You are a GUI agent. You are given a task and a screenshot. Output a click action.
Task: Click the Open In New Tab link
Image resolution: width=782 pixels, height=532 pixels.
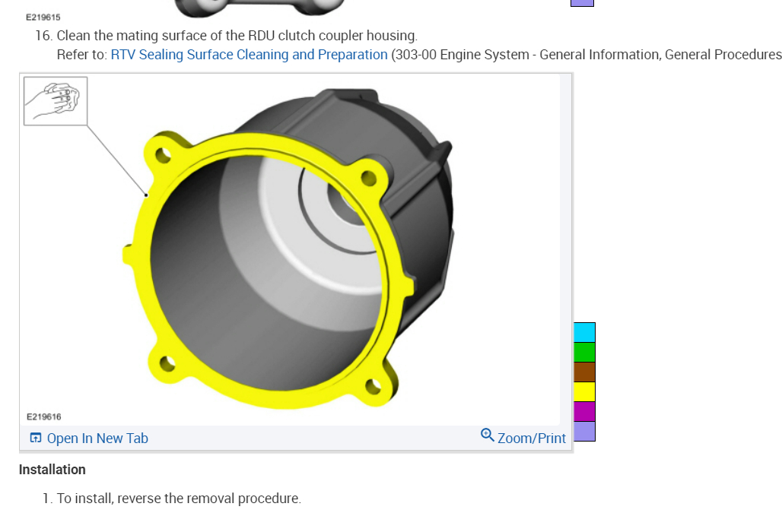[x=97, y=439]
